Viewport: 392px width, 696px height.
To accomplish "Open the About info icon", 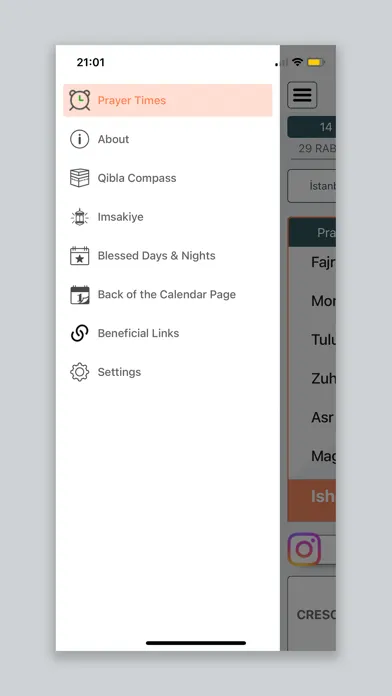I will pyautogui.click(x=79, y=139).
